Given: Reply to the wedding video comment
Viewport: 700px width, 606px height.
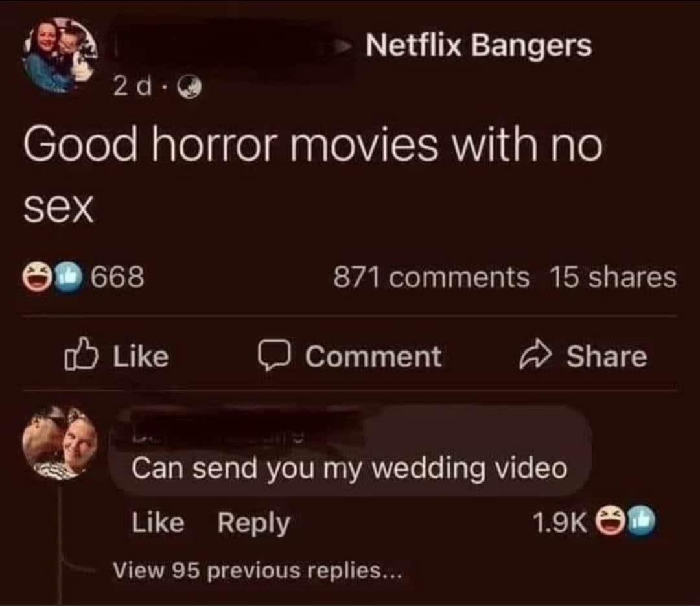Looking at the screenshot, I should tap(254, 524).
